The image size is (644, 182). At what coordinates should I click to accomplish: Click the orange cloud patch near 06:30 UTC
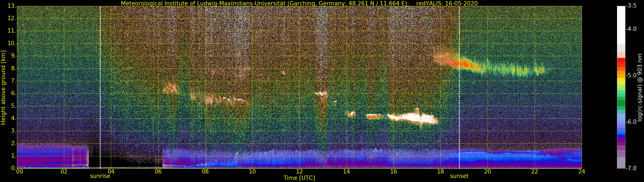pos(171,88)
